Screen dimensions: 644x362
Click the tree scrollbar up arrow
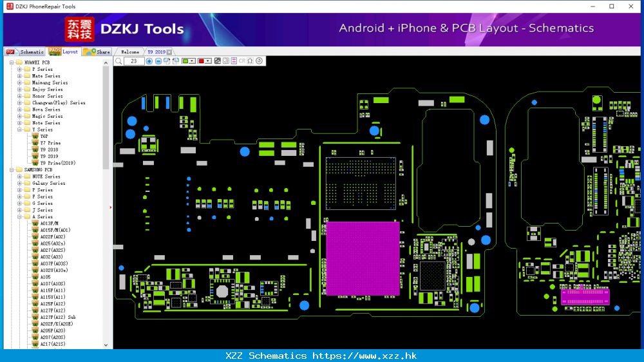[x=106, y=63]
